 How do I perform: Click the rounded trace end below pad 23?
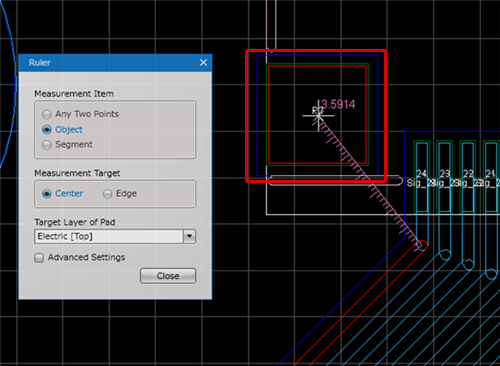point(445,255)
